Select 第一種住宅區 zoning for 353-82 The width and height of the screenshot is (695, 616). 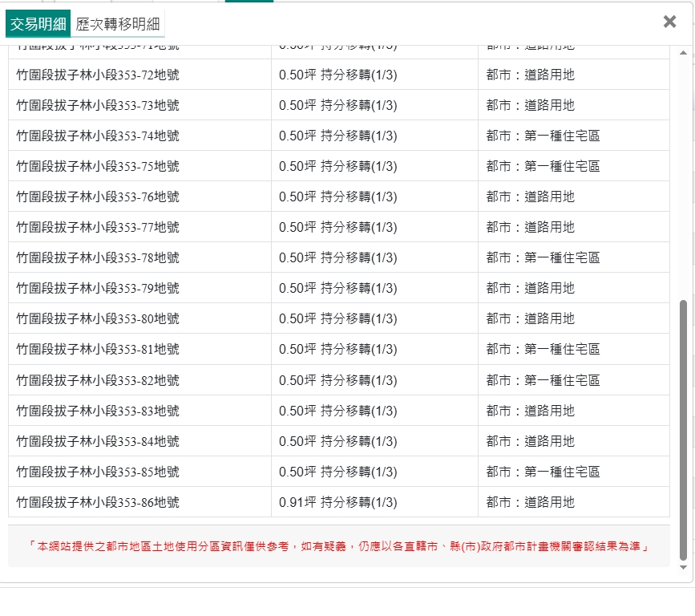[543, 380]
